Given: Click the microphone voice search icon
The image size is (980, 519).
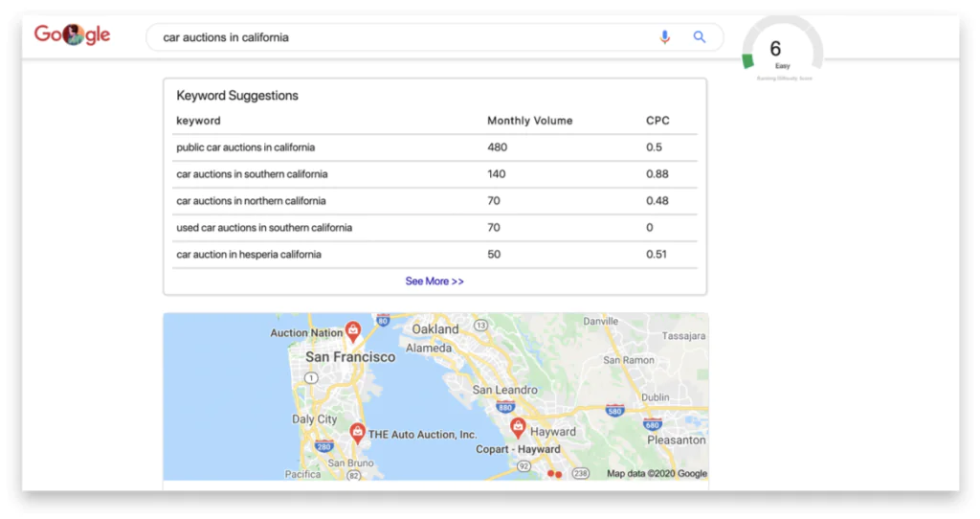Looking at the screenshot, I should coord(665,37).
